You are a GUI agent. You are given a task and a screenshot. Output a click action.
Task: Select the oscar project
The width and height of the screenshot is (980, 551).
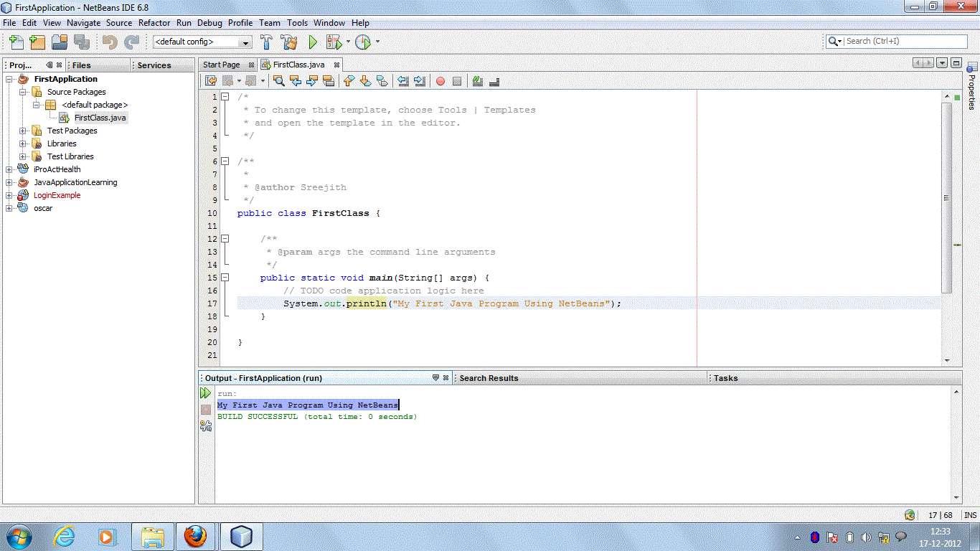pos(43,208)
